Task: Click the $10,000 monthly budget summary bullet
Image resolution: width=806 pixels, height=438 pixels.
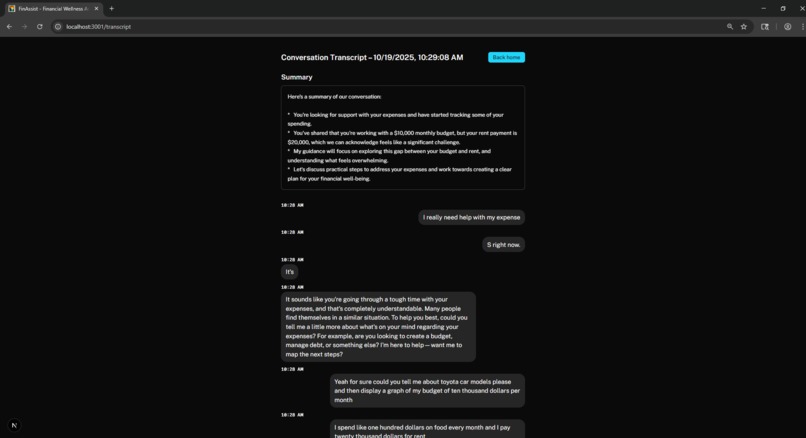Action: (x=402, y=137)
